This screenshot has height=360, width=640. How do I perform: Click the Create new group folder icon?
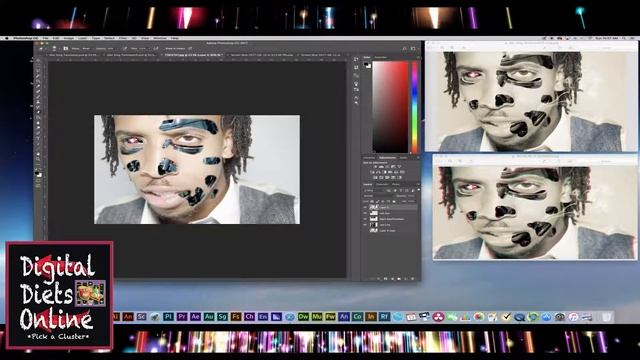399,279
